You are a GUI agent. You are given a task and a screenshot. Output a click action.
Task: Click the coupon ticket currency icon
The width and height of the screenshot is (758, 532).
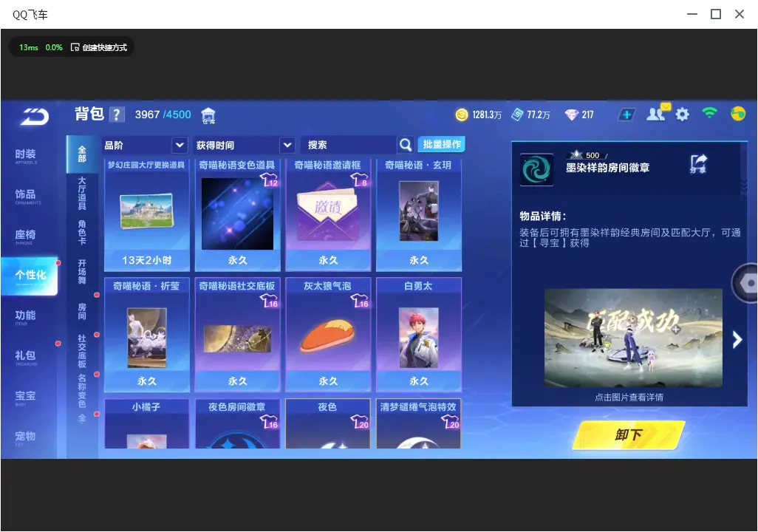pyautogui.click(x=517, y=115)
